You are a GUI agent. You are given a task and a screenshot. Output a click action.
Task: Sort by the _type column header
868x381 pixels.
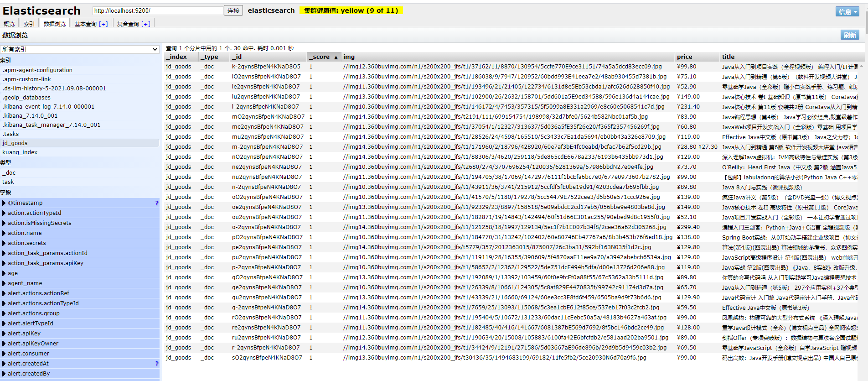[x=214, y=57]
